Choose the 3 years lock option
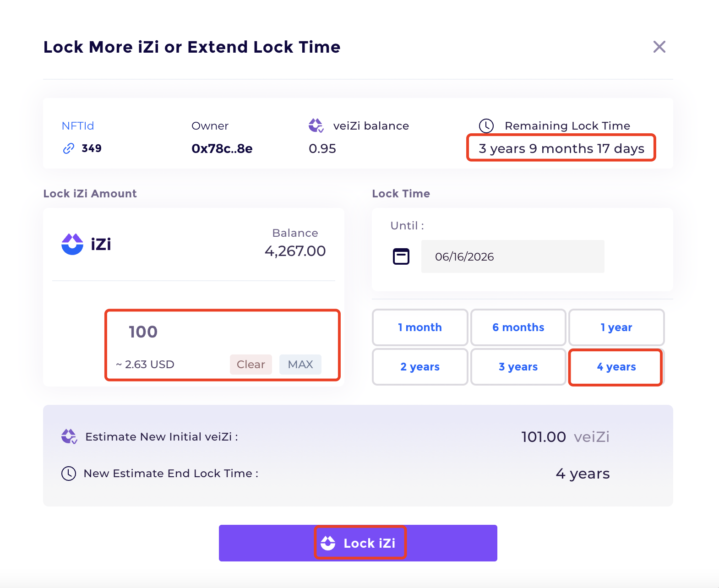The height and width of the screenshot is (588, 719). click(518, 367)
